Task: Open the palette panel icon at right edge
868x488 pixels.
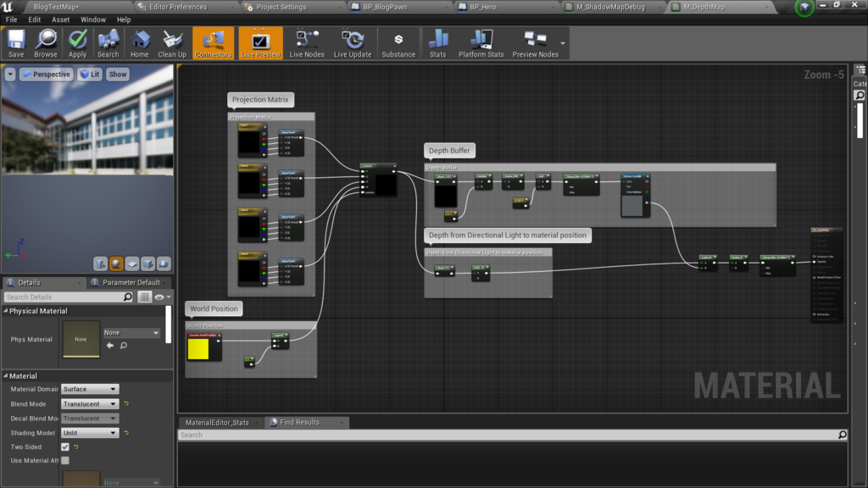Action: tap(861, 69)
